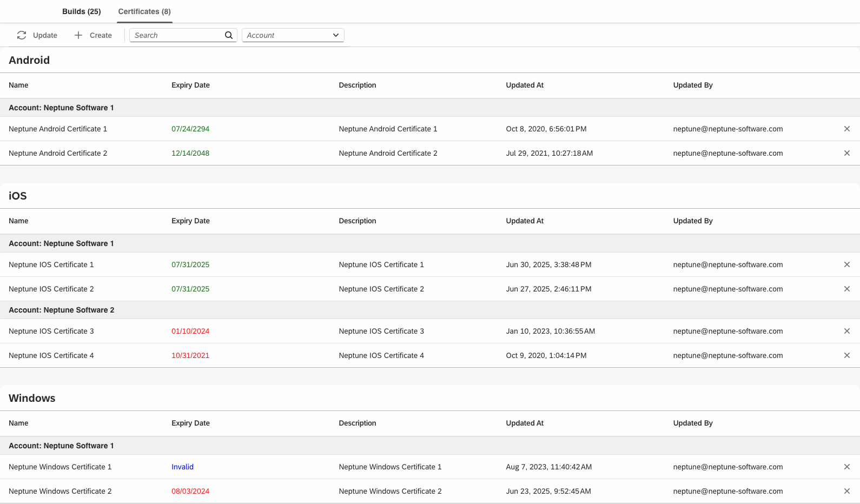Image resolution: width=860 pixels, height=504 pixels.
Task: Open the Account dropdown
Action: pyautogui.click(x=293, y=35)
